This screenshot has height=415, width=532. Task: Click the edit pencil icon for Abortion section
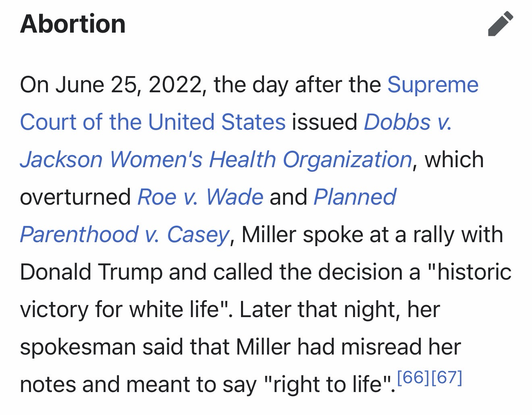click(500, 24)
